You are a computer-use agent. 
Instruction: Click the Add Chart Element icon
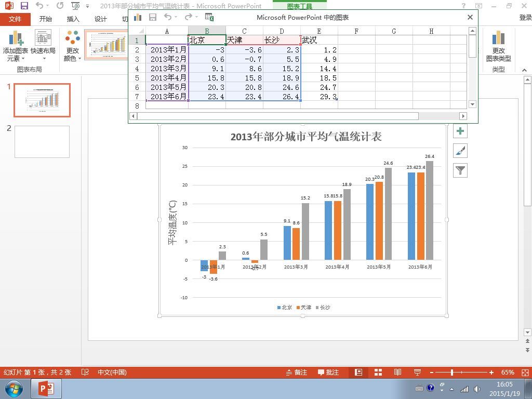15,46
